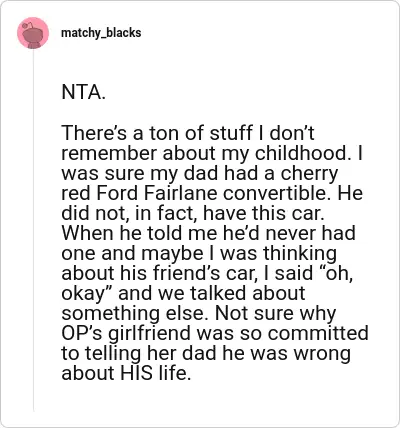The image size is (400, 428).
Task: Click the phrase "one and maybe I was thinking"
Action: (199, 254)
